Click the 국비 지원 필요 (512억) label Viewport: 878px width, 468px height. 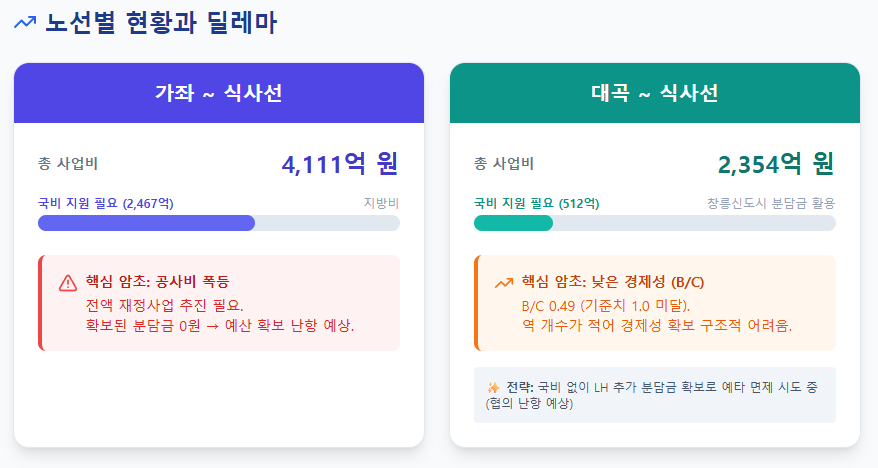[x=536, y=203]
